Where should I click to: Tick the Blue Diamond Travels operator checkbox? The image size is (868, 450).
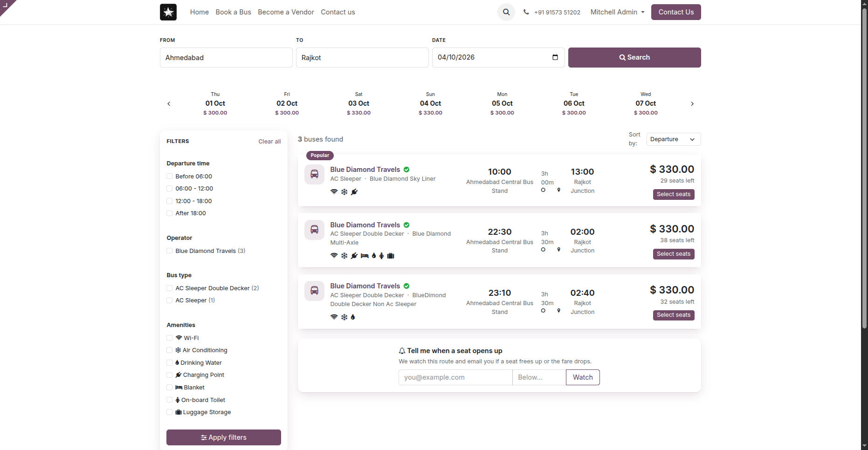(x=170, y=251)
